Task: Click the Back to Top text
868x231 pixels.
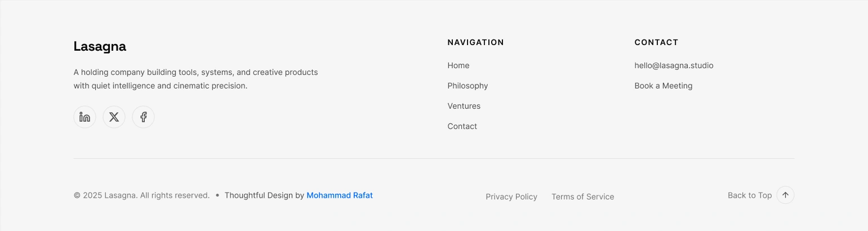Action: click(x=749, y=196)
